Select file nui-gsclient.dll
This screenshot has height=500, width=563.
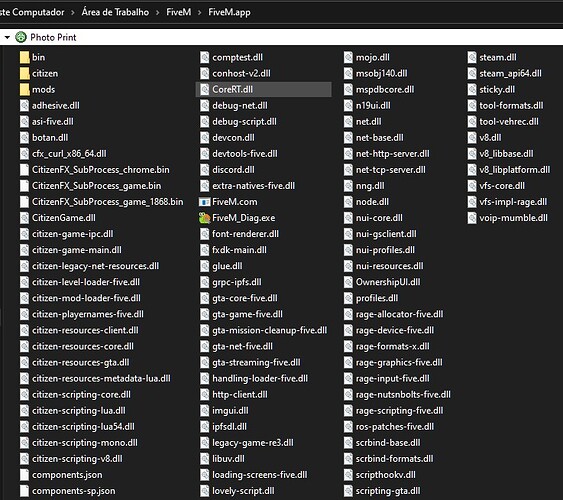coord(386,234)
